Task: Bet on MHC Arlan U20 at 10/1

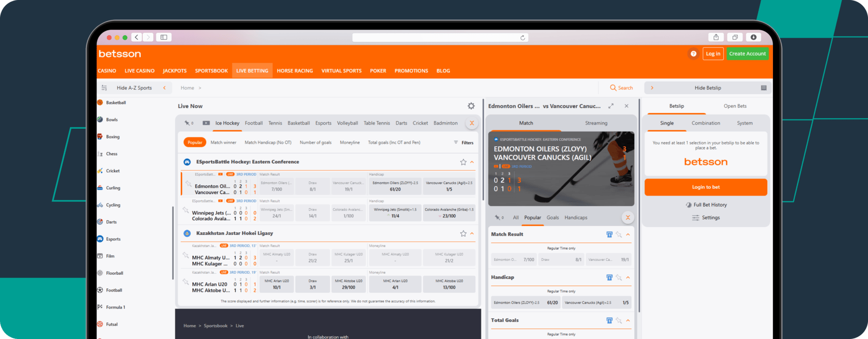Action: pos(277,284)
